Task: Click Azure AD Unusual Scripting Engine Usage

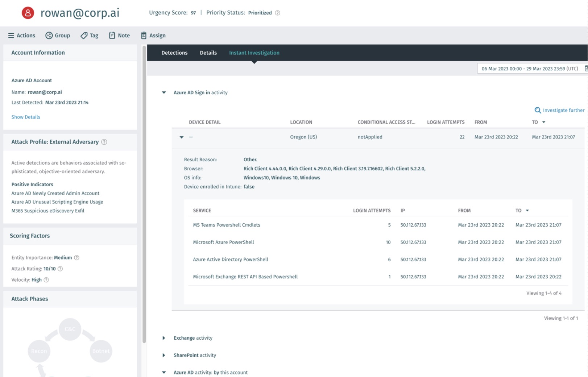Action: tap(57, 202)
